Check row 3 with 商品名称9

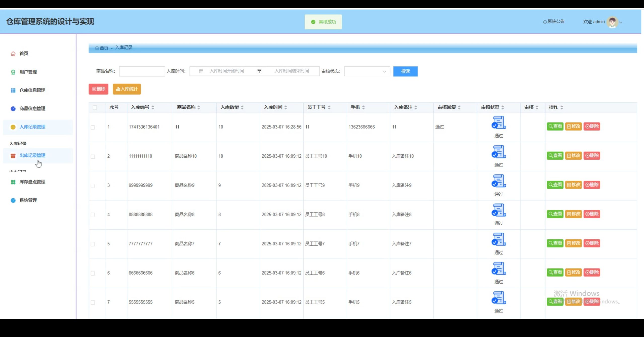93,185
